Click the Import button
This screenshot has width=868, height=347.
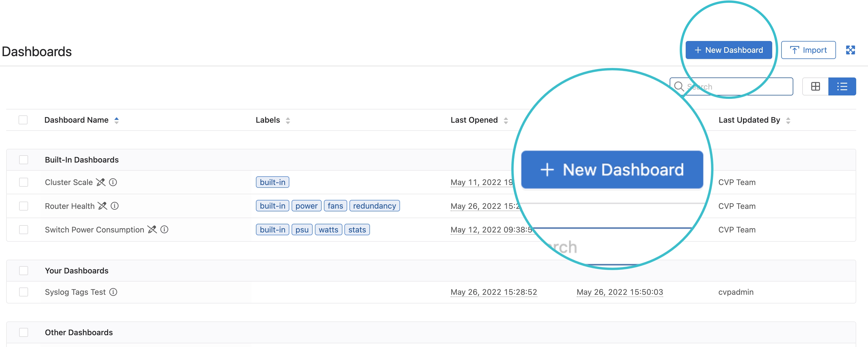(x=808, y=50)
